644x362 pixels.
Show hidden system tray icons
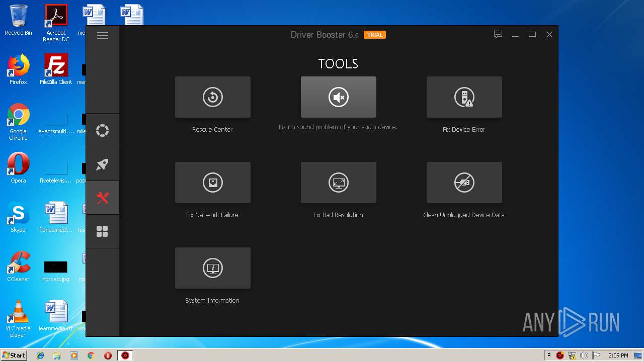point(549,355)
